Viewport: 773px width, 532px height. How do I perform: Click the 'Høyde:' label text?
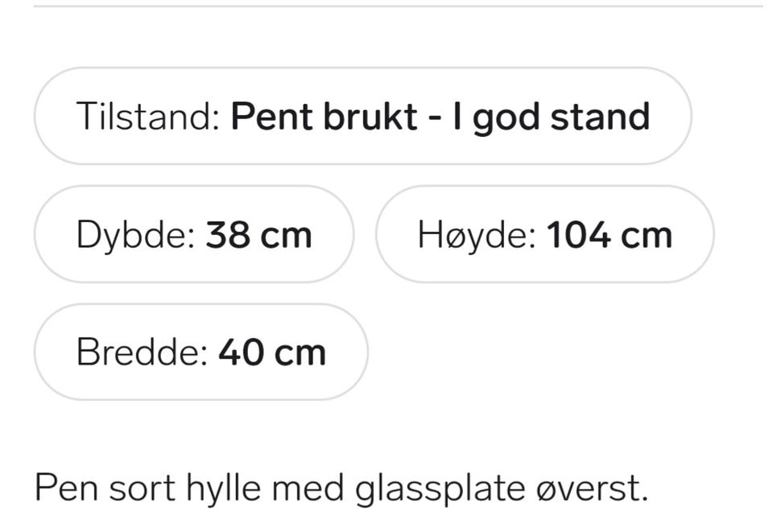tap(477, 236)
